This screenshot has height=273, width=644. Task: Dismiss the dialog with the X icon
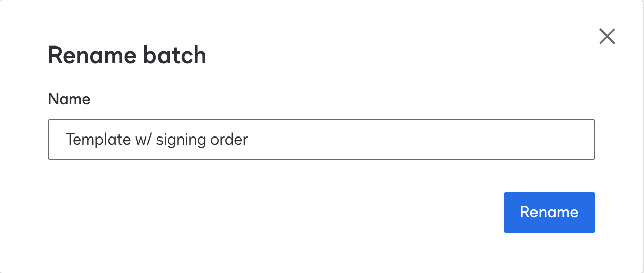click(607, 36)
